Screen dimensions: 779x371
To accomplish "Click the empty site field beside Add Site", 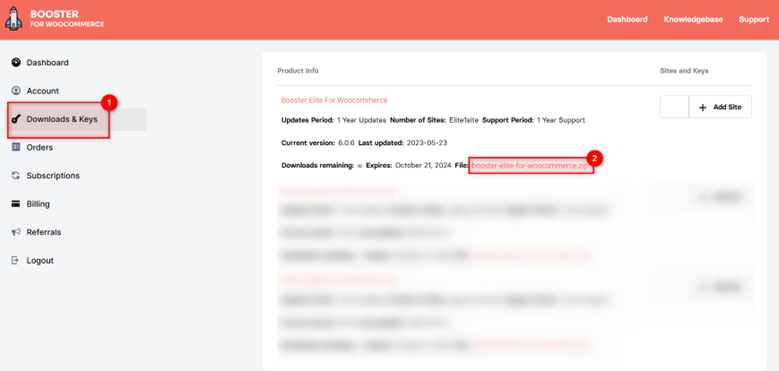I will pos(675,107).
